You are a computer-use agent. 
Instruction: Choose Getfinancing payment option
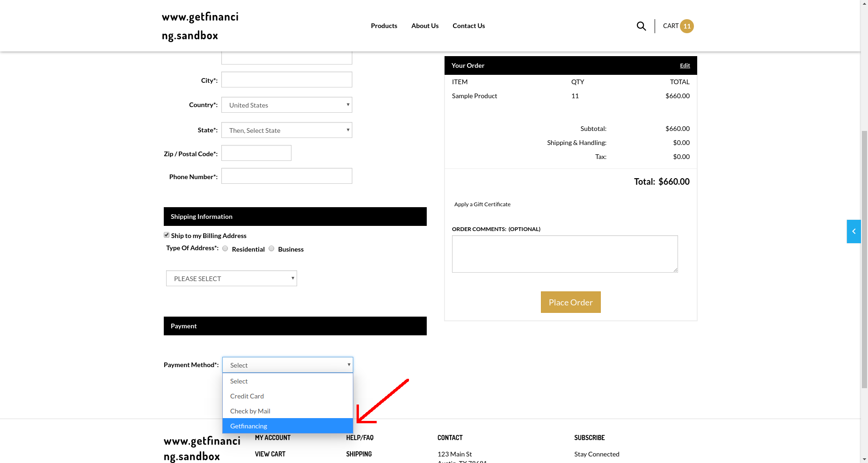(288, 426)
